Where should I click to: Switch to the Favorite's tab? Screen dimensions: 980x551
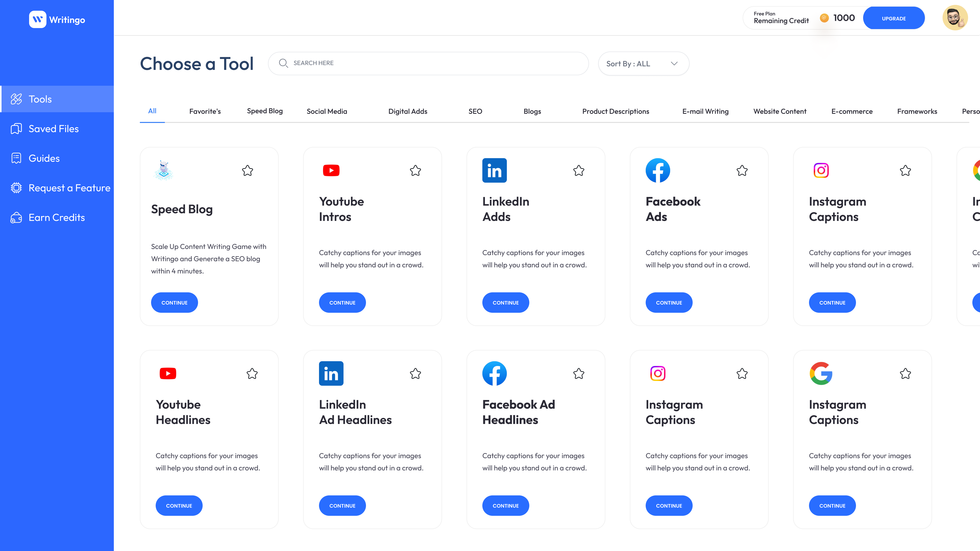coord(205,111)
